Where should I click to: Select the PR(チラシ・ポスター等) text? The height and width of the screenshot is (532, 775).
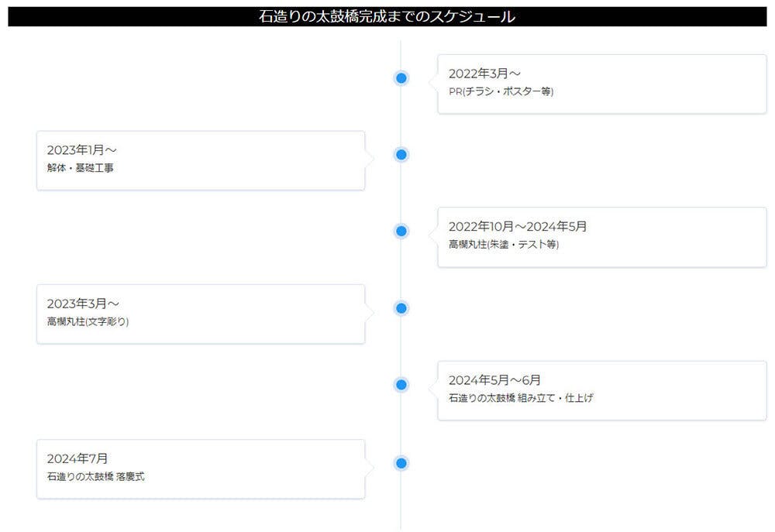501,91
